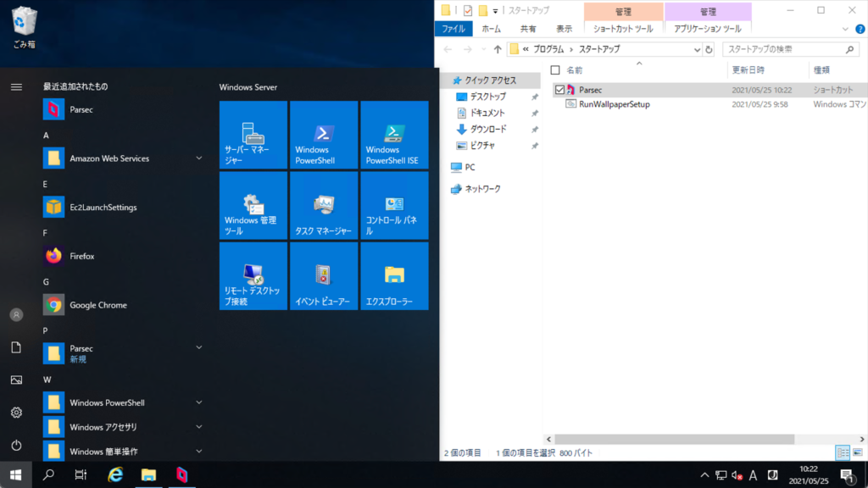Switch to the 共有 ribbon tab
The height and width of the screenshot is (488, 868).
tap(528, 29)
